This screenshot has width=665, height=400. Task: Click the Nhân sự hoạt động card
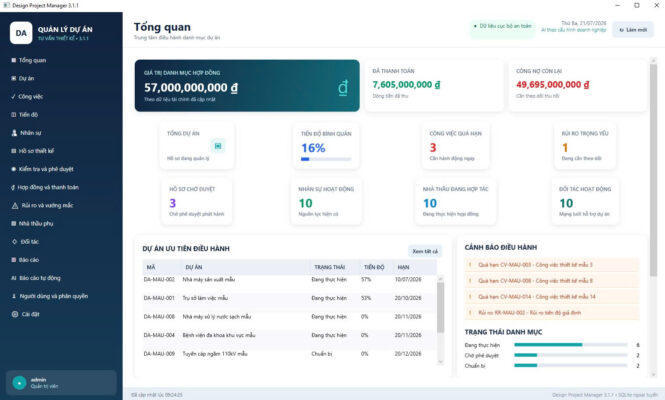(326, 201)
